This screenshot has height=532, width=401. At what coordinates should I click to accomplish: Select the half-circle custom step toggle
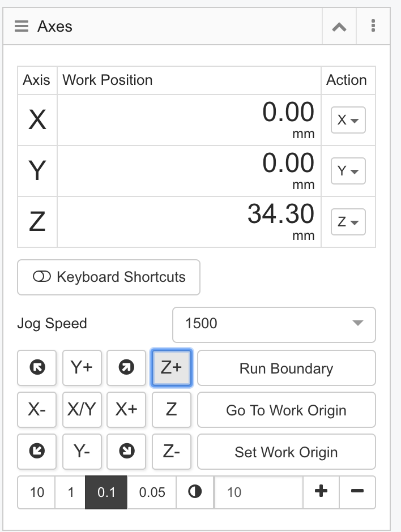click(195, 492)
